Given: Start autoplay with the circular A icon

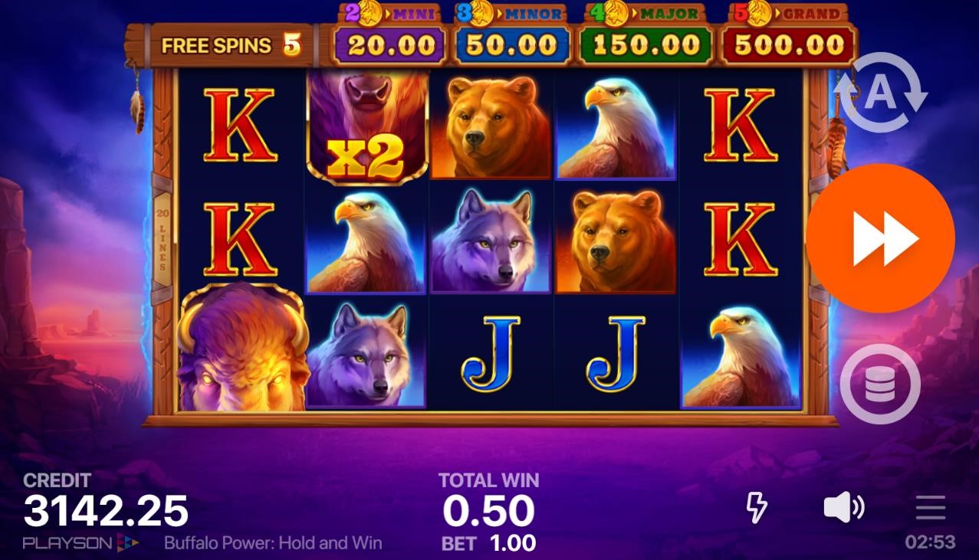Looking at the screenshot, I should [880, 93].
